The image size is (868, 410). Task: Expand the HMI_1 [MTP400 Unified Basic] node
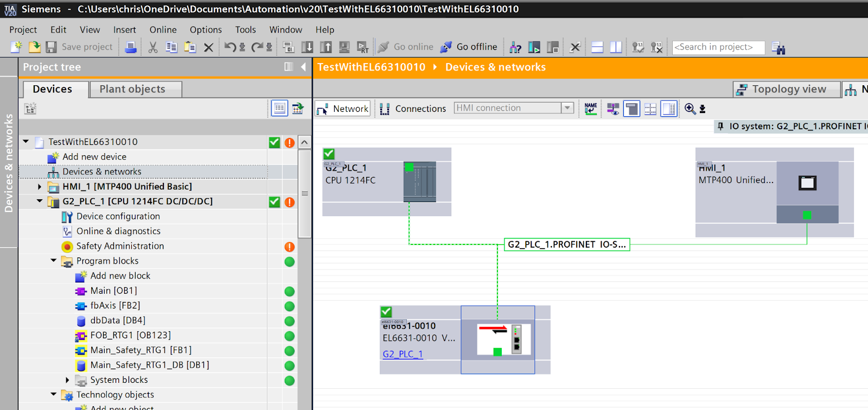click(40, 186)
